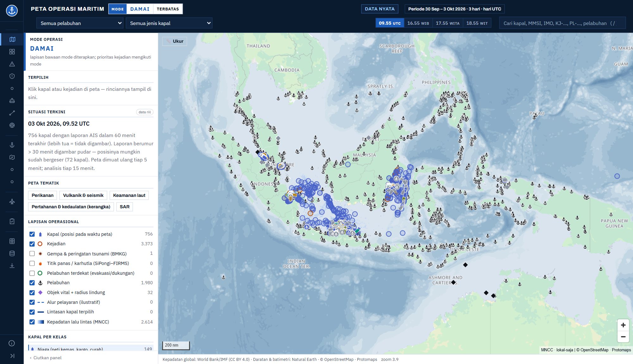Open the route line icon in the sidebar

[12, 113]
